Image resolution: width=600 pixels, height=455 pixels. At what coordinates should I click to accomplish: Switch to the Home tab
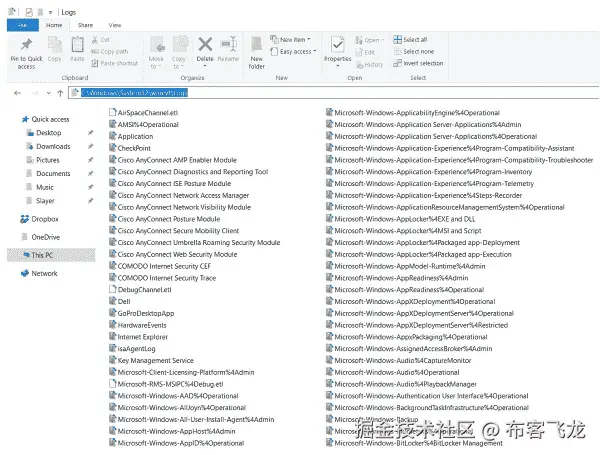coord(54,25)
